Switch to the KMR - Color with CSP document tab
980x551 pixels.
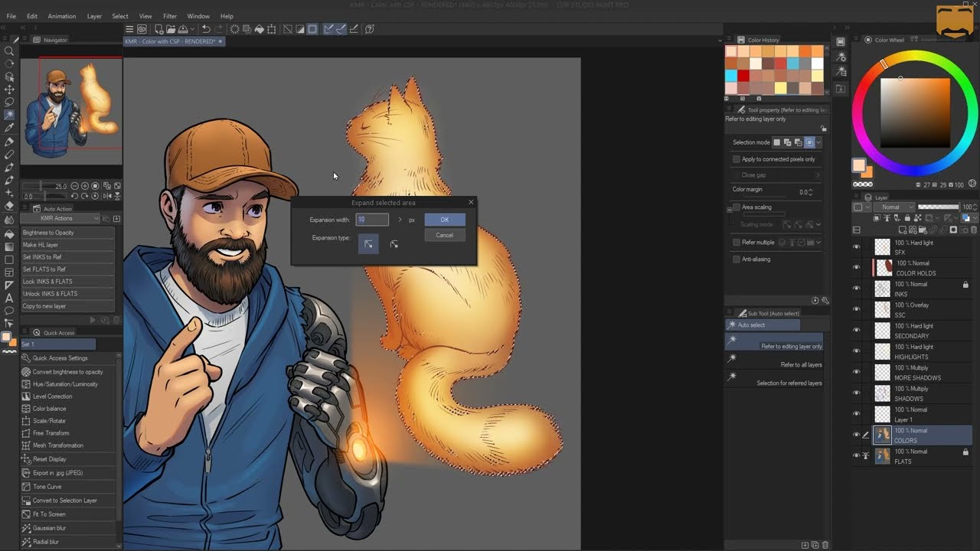tap(173, 41)
